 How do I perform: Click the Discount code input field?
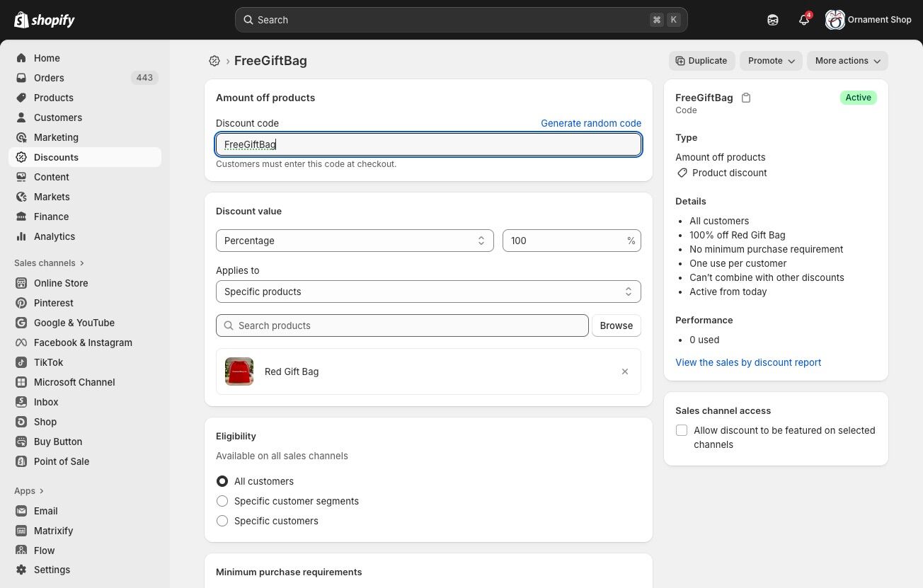pyautogui.click(x=428, y=144)
